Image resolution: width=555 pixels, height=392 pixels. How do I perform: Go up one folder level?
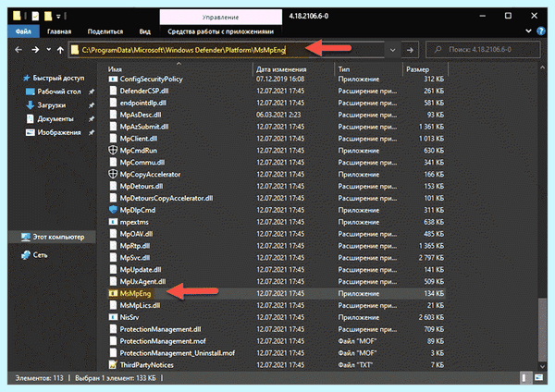pos(60,50)
